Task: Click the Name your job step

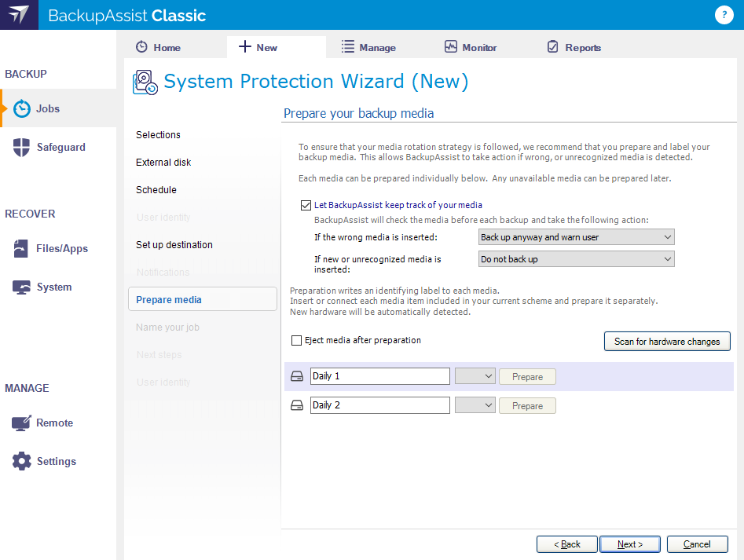Action: click(167, 328)
